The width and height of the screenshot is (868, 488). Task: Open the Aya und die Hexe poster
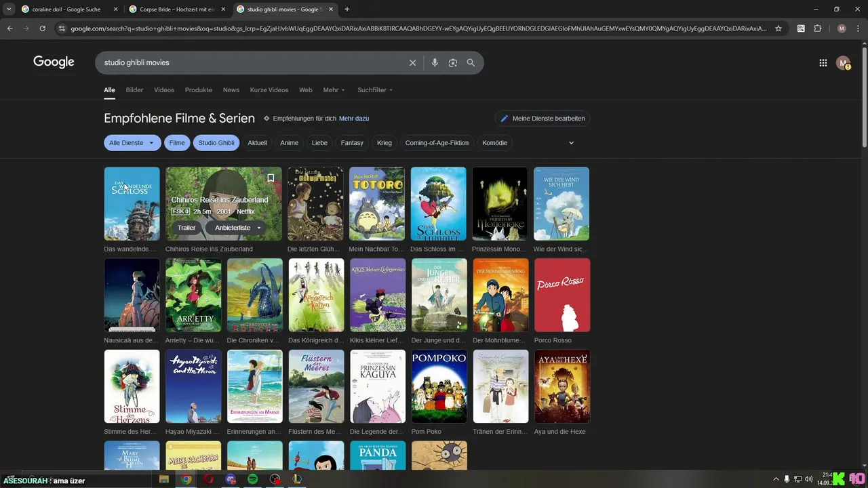(x=562, y=386)
